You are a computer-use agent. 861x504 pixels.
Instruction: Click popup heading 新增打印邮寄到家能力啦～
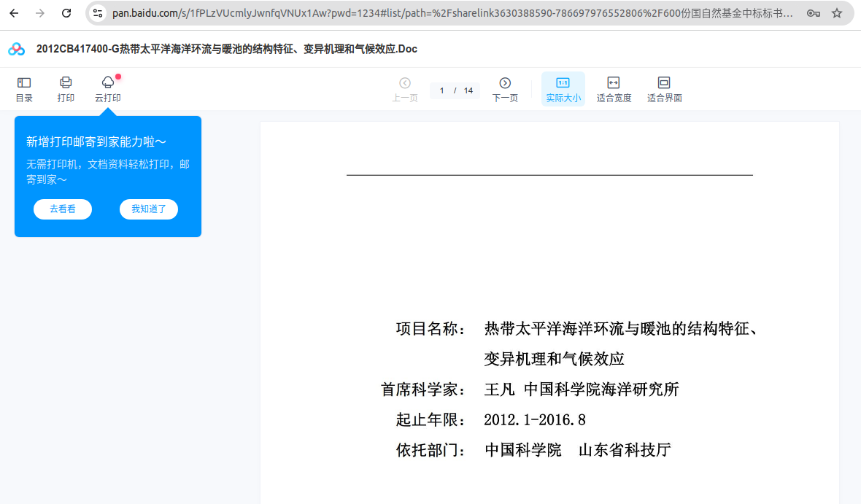(x=96, y=141)
